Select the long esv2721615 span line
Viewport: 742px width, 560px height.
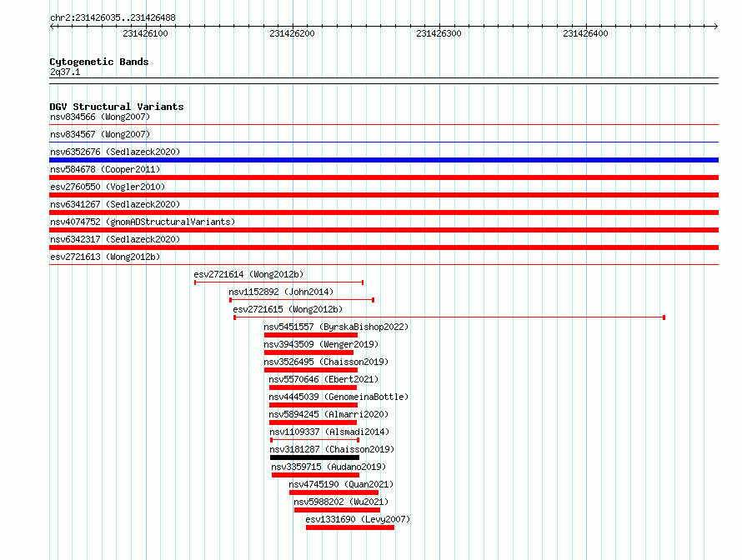point(449,317)
